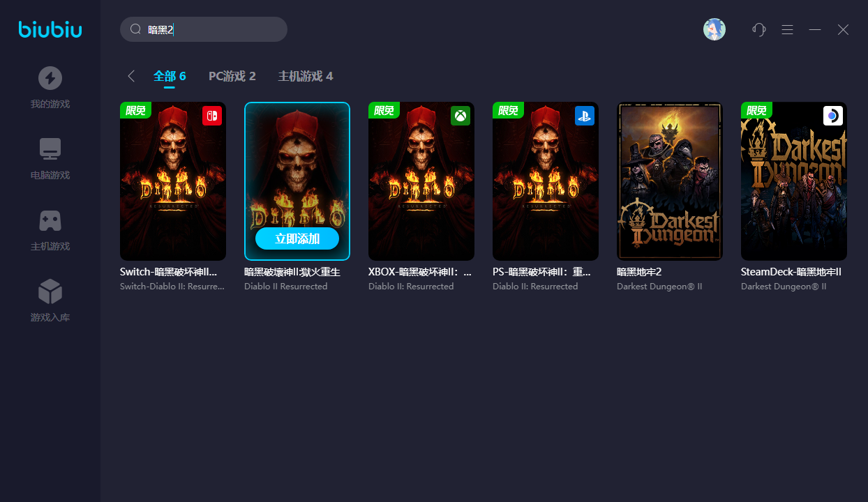Click the customer support headset icon

[759, 29]
